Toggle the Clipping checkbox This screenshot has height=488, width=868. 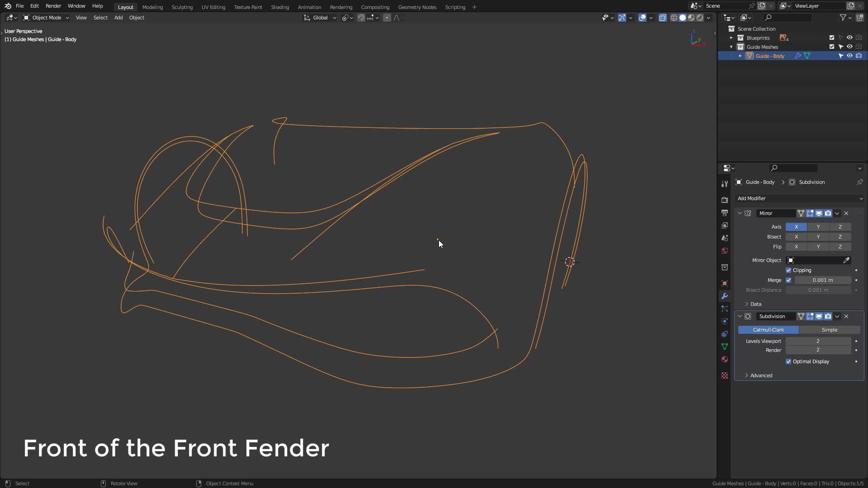point(788,270)
